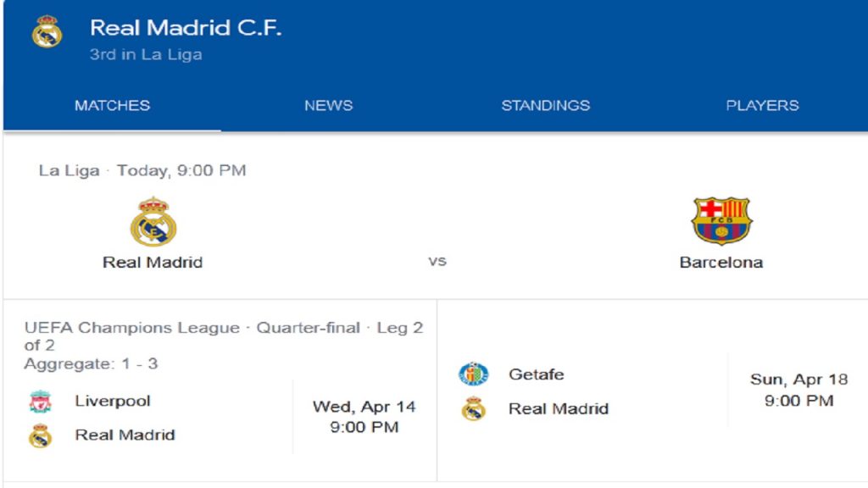Open the Getafe team entry
The height and width of the screenshot is (488, 868).
tap(536, 374)
